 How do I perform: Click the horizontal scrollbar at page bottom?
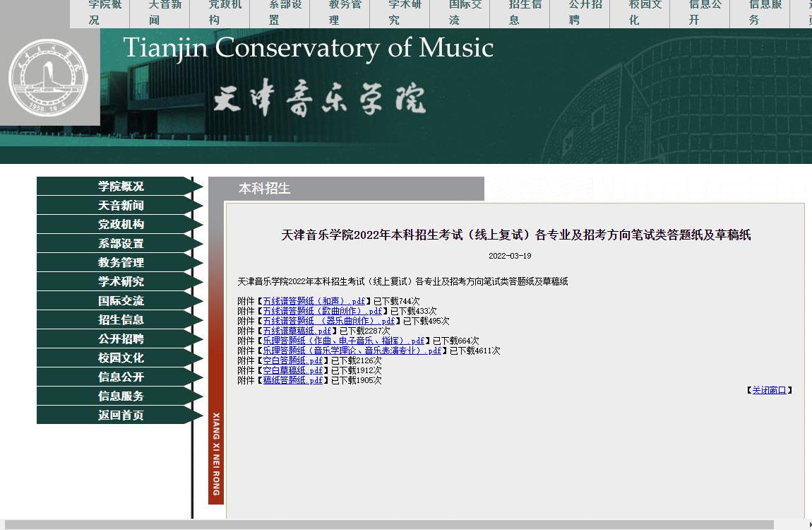pyautogui.click(x=389, y=525)
